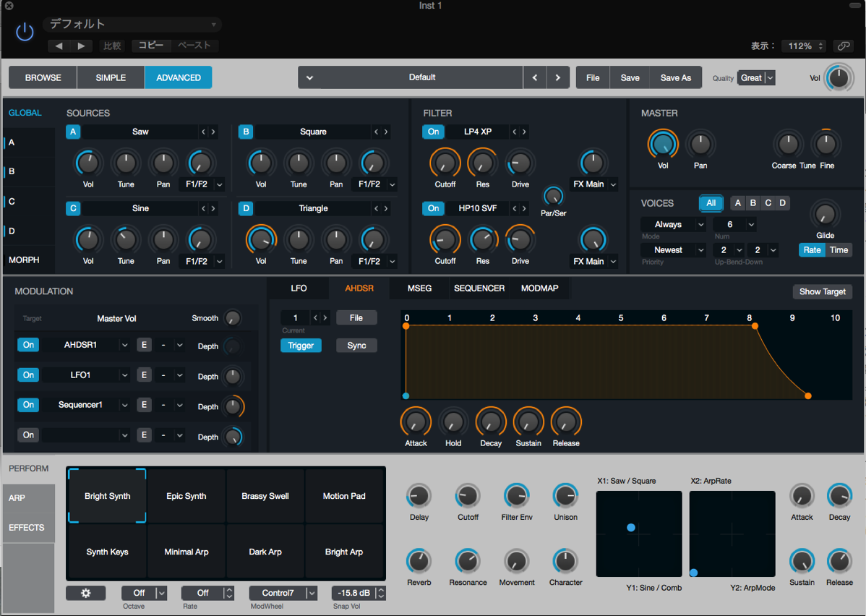
Task: Select source D badge for Triangle
Action: 246,208
